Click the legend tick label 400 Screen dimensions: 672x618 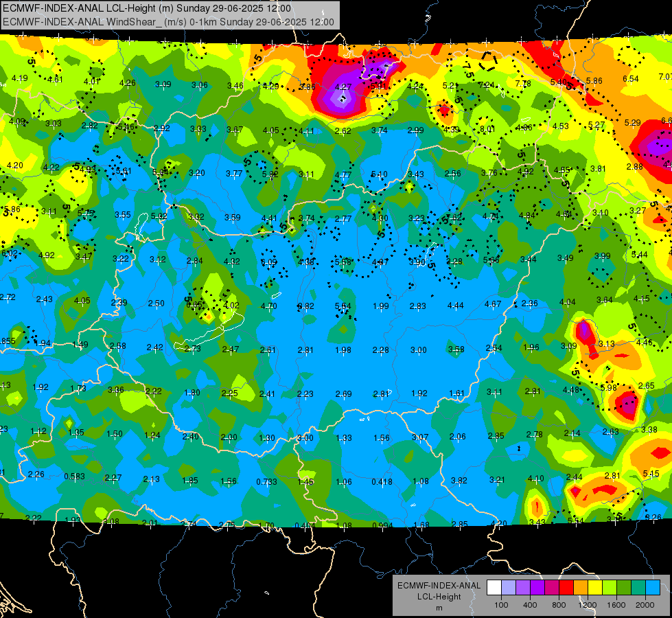[x=530, y=605]
